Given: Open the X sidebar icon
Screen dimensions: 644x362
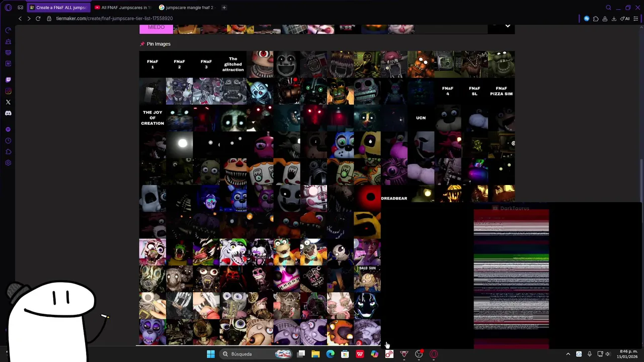Looking at the screenshot, I should point(8,102).
